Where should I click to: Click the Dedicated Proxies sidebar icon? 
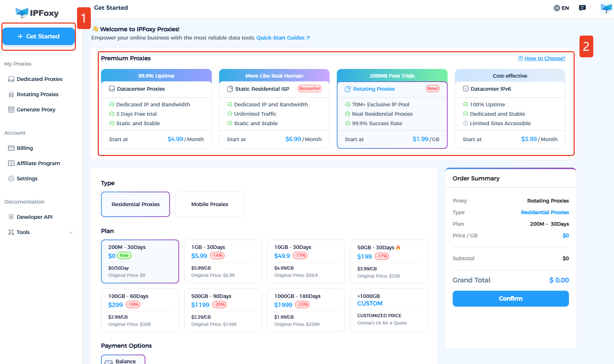coord(11,79)
